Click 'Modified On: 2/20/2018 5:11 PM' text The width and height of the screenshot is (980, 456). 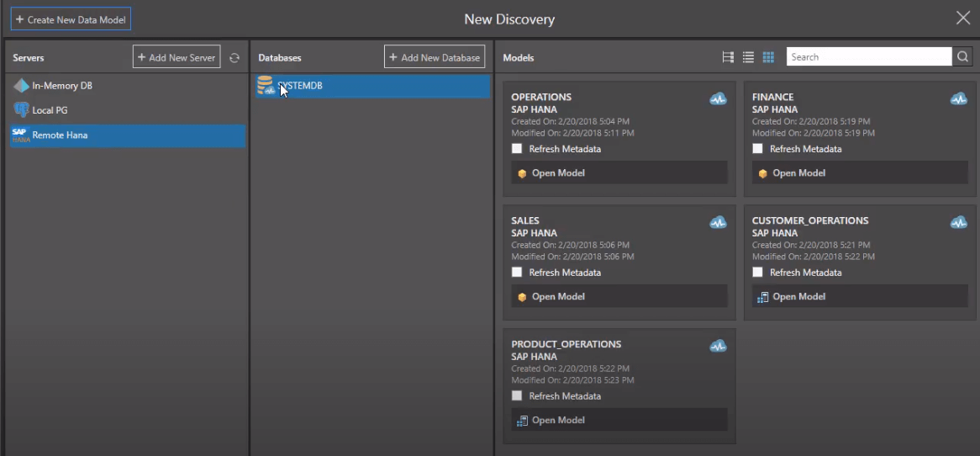tap(572, 133)
